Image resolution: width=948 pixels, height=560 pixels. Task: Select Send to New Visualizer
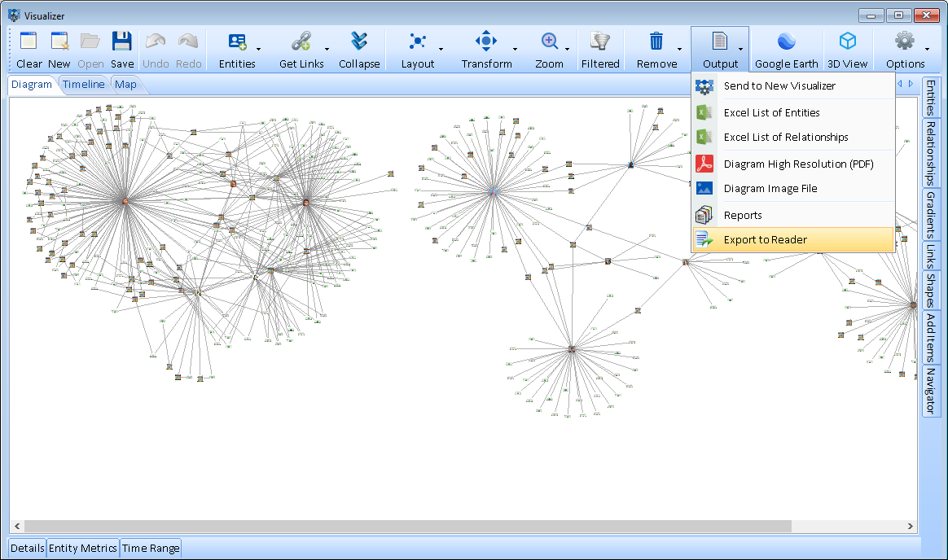click(x=793, y=85)
